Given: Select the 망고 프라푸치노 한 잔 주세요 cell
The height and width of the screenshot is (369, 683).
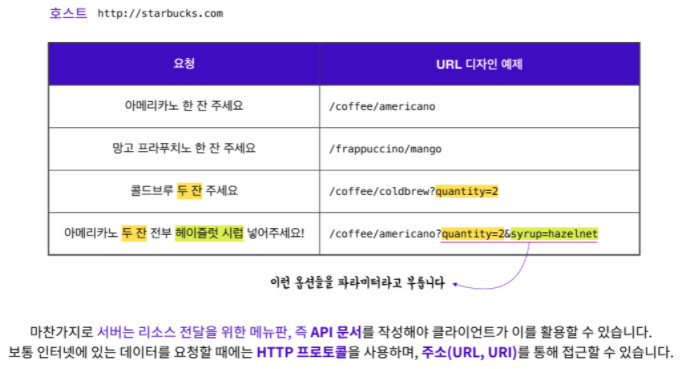Looking at the screenshot, I should (x=184, y=148).
